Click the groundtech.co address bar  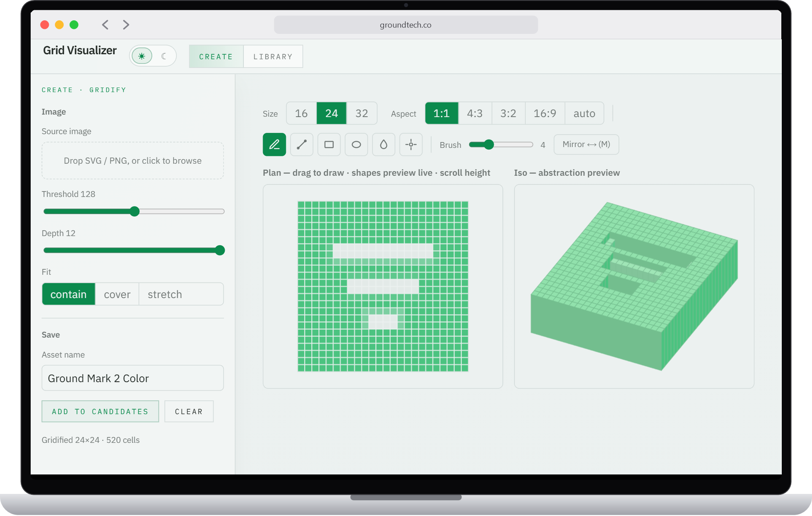(406, 25)
